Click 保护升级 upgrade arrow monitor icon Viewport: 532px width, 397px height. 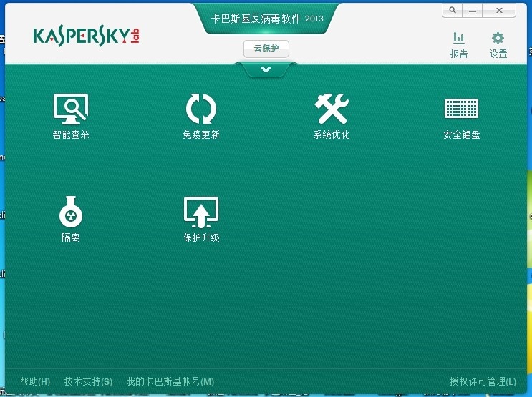coord(201,212)
